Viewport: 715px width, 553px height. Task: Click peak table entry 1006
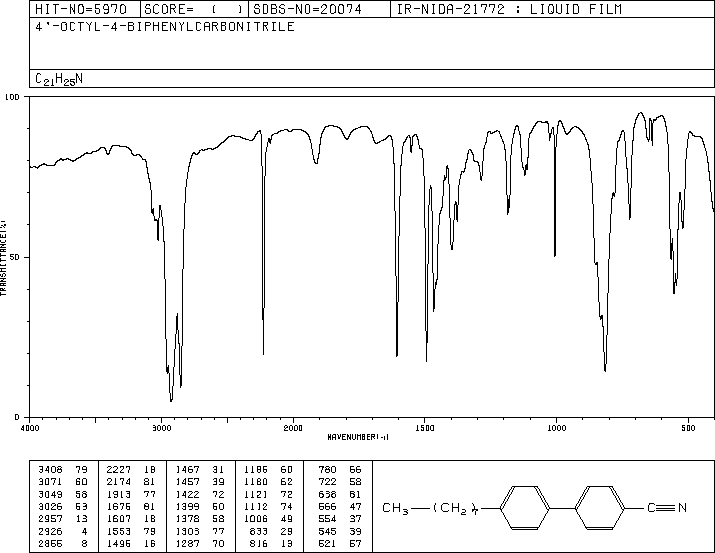click(x=256, y=519)
